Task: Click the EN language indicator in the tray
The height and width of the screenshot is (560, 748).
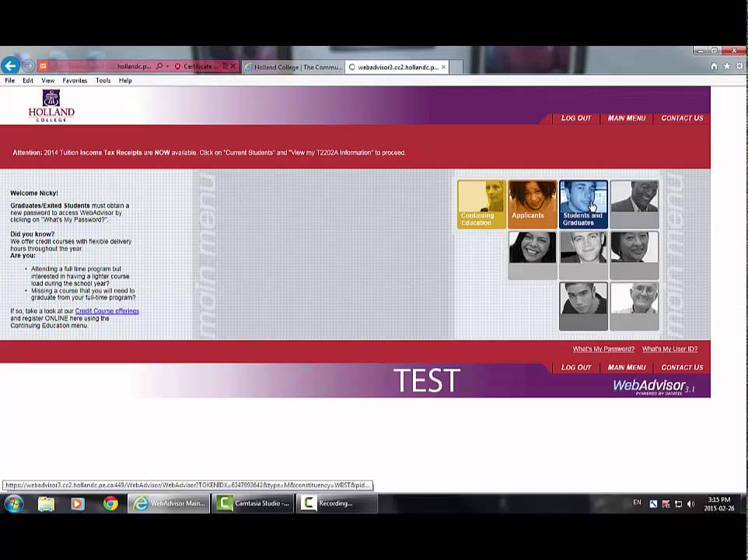Action: coord(637,502)
